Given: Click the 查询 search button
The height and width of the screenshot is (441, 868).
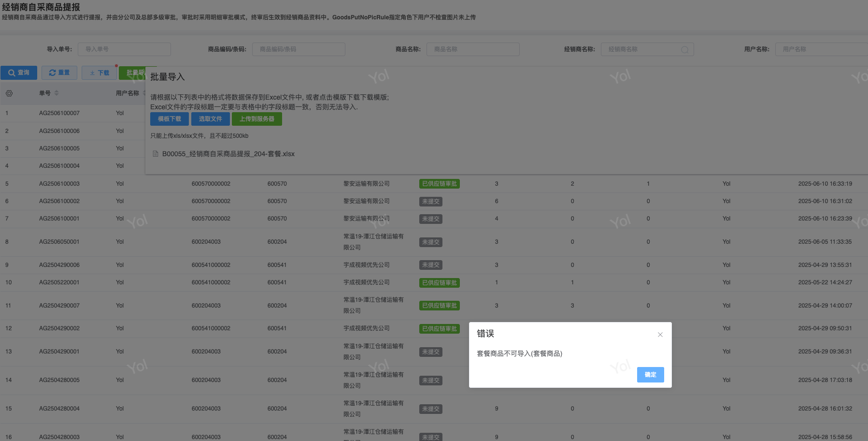Looking at the screenshot, I should (19, 73).
